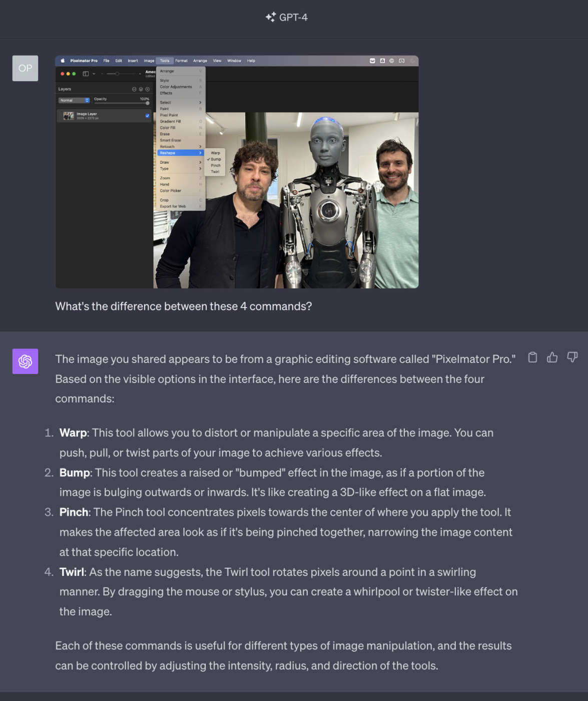Toggle the Image Layer visibility checkbox
588x701 pixels.
(x=147, y=116)
